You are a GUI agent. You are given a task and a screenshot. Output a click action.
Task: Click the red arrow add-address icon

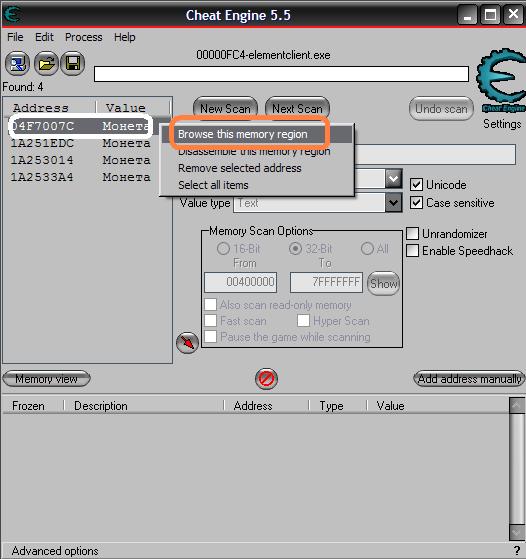coord(187,343)
